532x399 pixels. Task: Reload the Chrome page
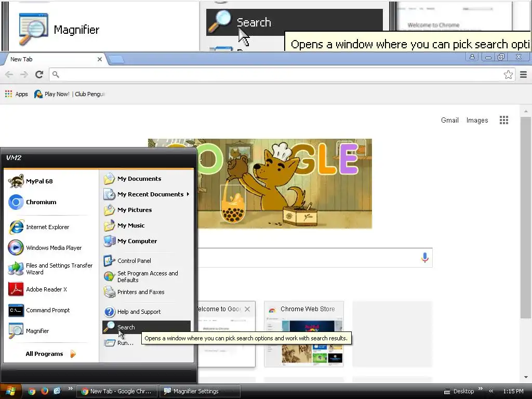click(39, 75)
